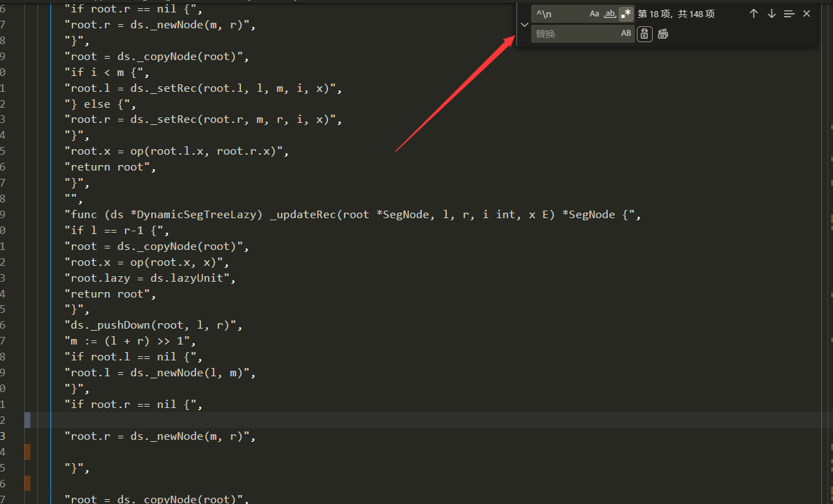
Task: Close the find and replace widget
Action: 806,13
